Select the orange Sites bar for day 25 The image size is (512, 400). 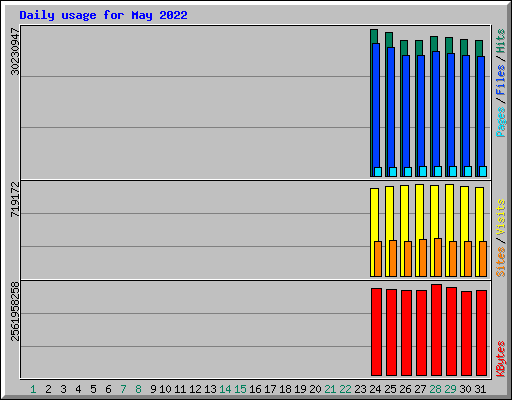[x=393, y=258]
